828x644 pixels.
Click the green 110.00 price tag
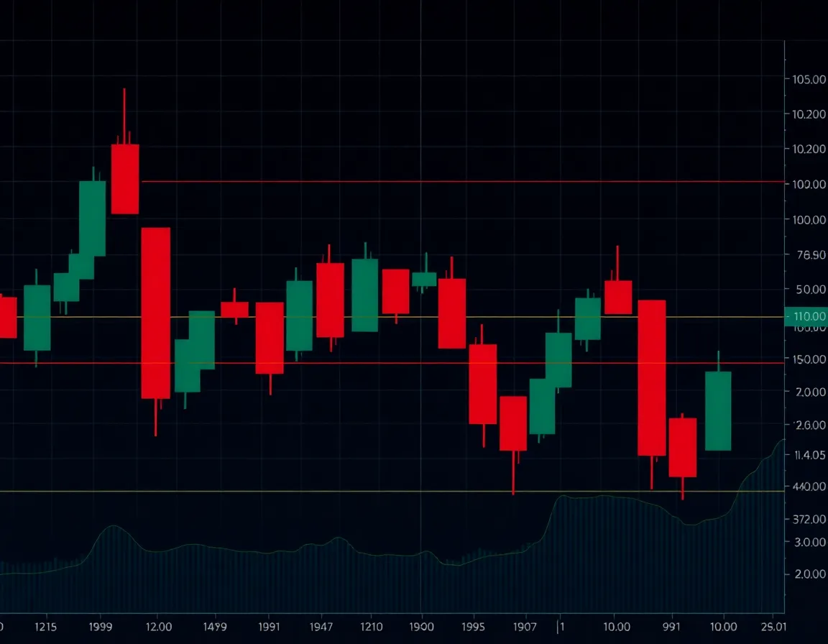click(x=805, y=316)
